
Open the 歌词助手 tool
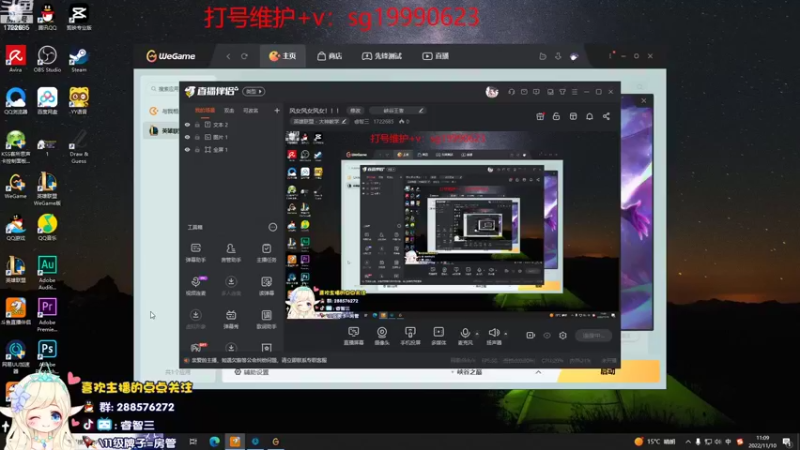pyautogui.click(x=266, y=319)
